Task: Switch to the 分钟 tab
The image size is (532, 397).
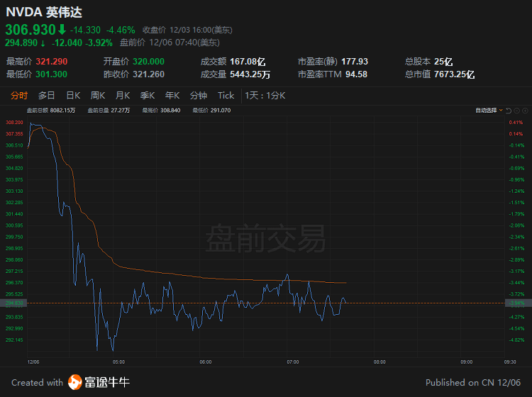Action: point(199,96)
